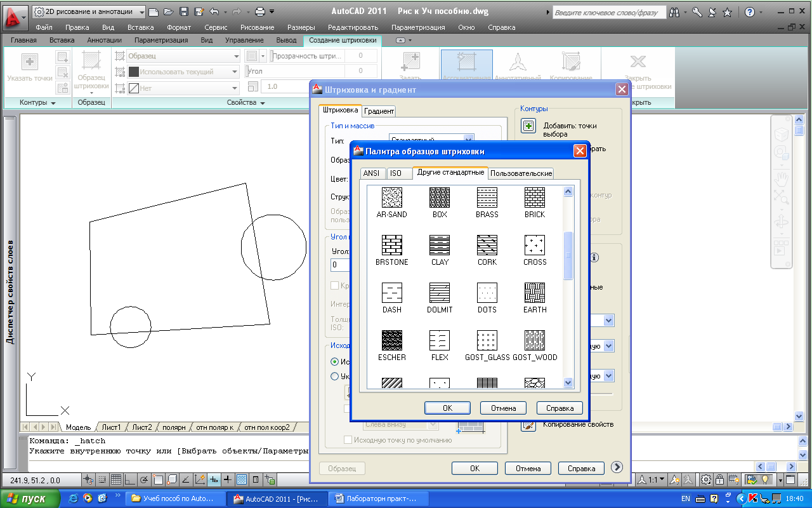
Task: Open the Использовать текущий color dropdown
Action: 183,72
